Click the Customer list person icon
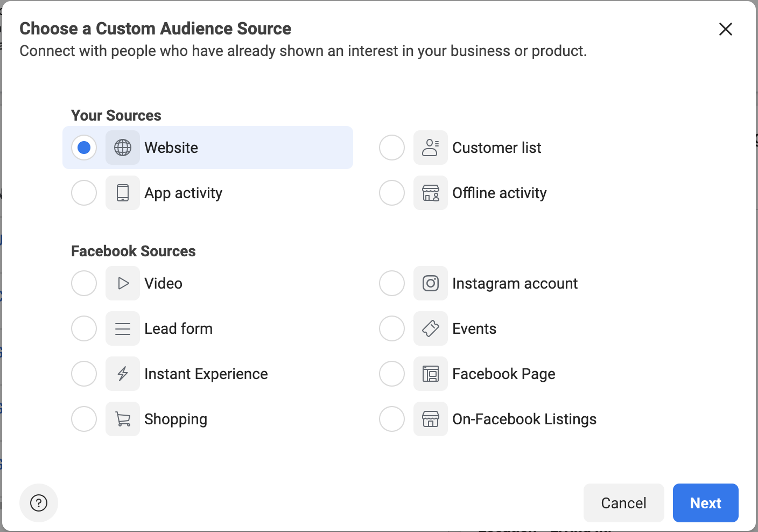This screenshot has width=758, height=532. 431,148
